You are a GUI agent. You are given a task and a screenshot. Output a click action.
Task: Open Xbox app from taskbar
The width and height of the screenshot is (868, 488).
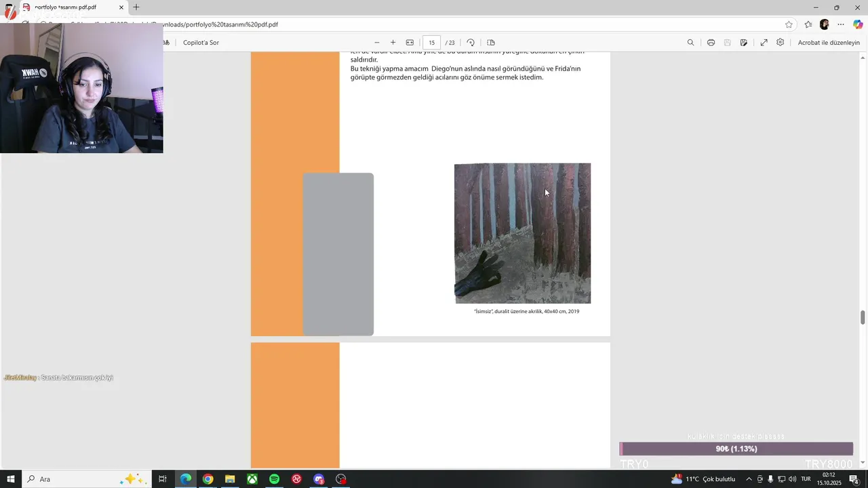(x=252, y=479)
